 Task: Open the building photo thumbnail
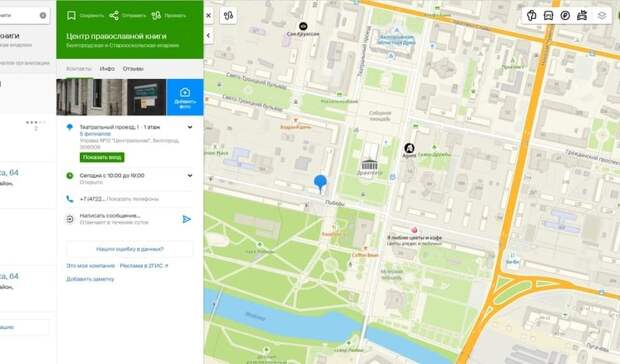(92, 97)
